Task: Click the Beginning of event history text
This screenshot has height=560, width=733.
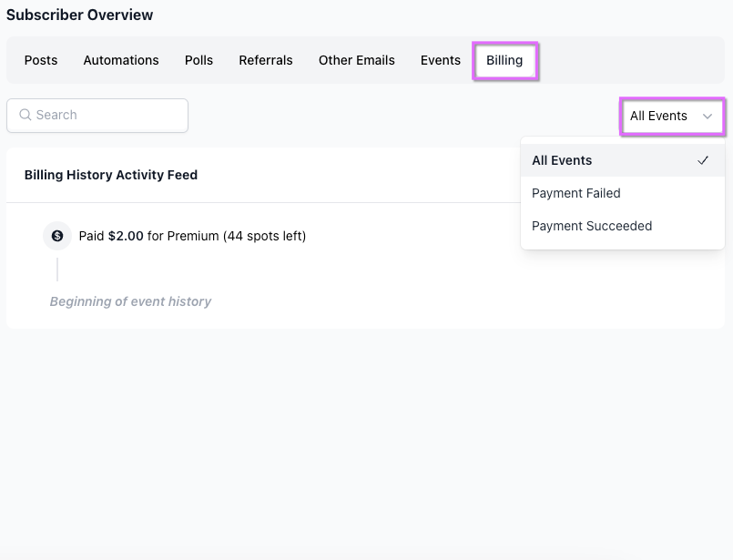Action: [x=130, y=301]
